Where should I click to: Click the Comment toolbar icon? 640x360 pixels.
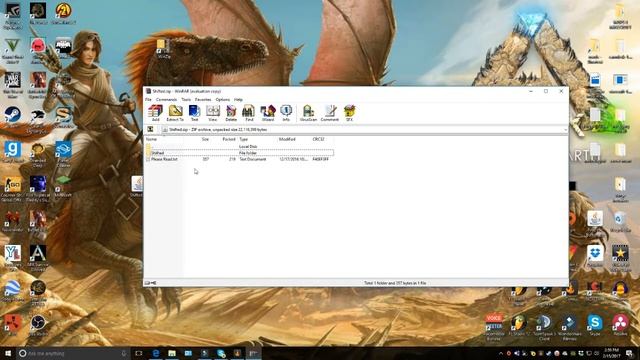(330, 113)
